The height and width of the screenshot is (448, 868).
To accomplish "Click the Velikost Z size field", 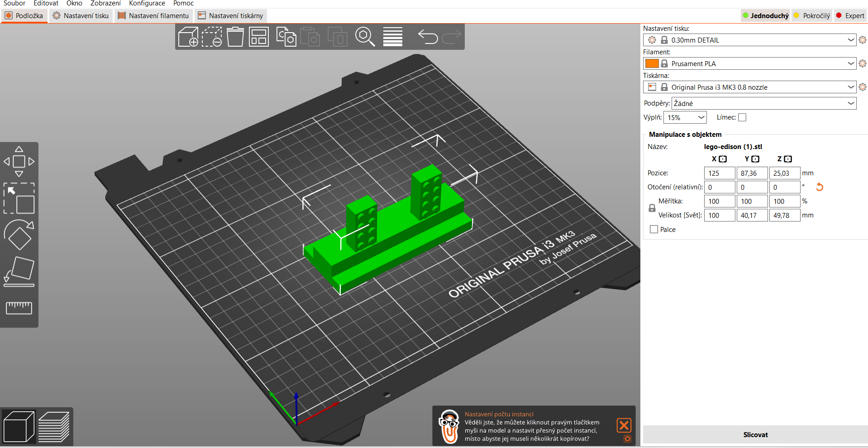I will [785, 215].
